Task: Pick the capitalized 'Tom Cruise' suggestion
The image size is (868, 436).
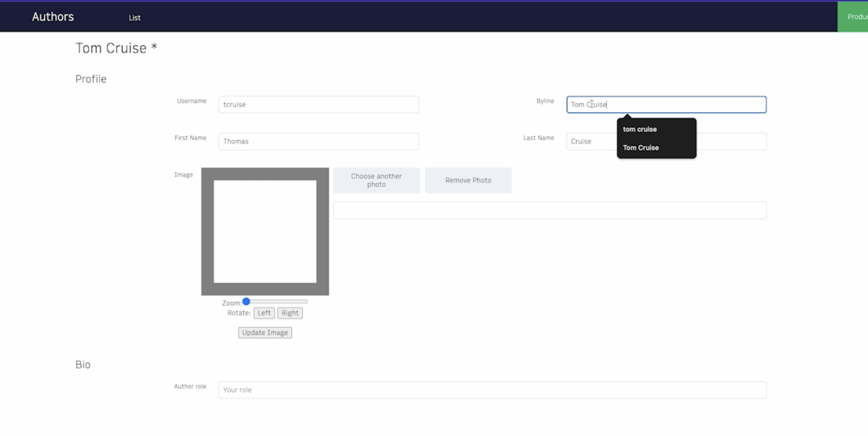Action: click(641, 148)
